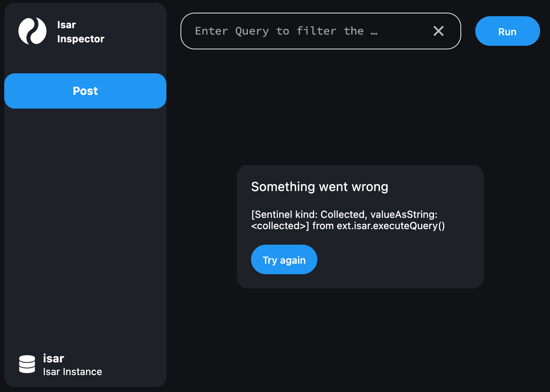
Task: Click the ext.isar.executeQuery() text
Action: click(391, 226)
